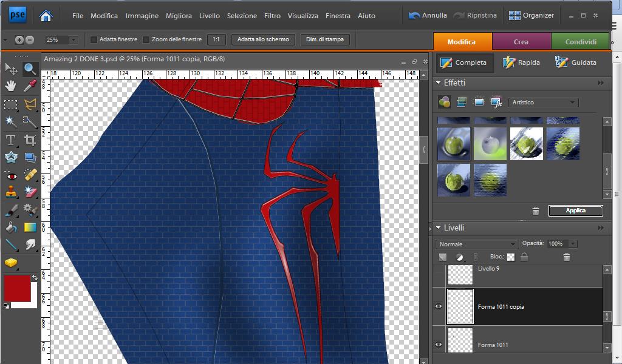
Task: Select the Straighten tool
Action: 30,157
